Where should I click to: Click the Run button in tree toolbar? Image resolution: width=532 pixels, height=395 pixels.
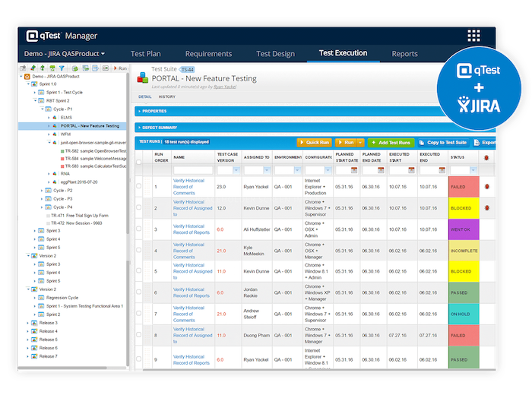[x=120, y=68]
